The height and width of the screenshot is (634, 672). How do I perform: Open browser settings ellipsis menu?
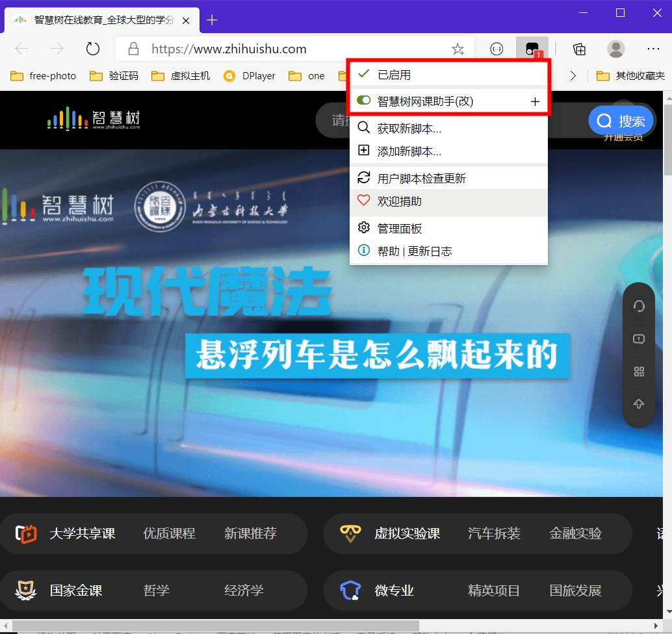click(x=653, y=49)
